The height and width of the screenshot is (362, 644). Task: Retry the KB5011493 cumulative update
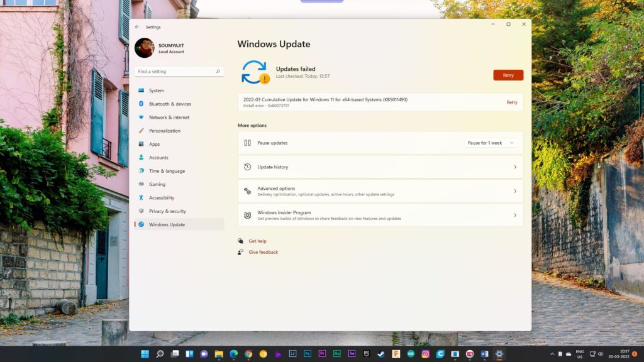(x=512, y=102)
